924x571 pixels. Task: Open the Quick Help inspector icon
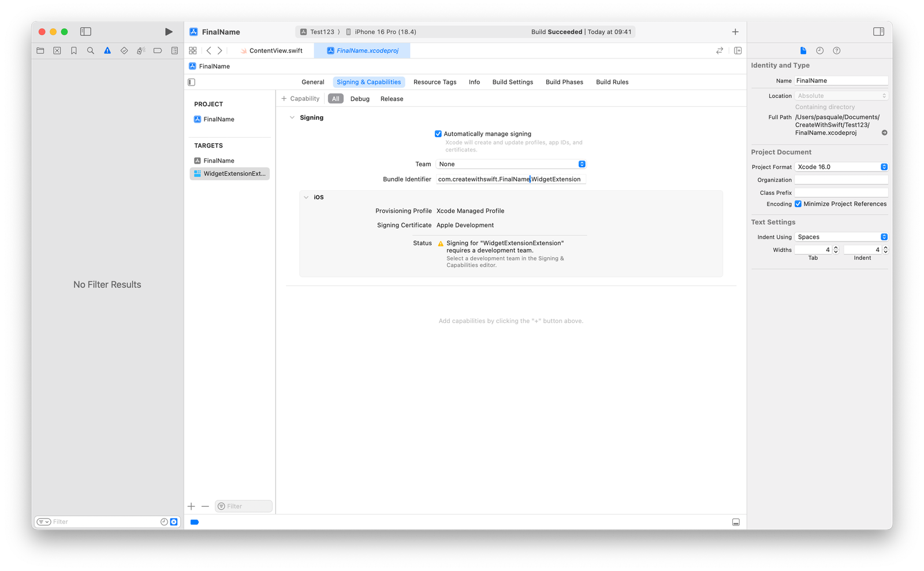836,50
